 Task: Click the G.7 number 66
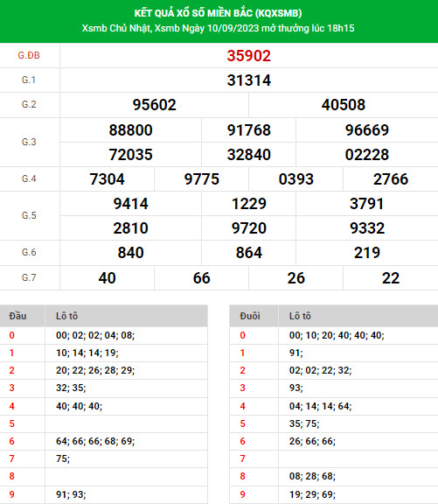(202, 278)
